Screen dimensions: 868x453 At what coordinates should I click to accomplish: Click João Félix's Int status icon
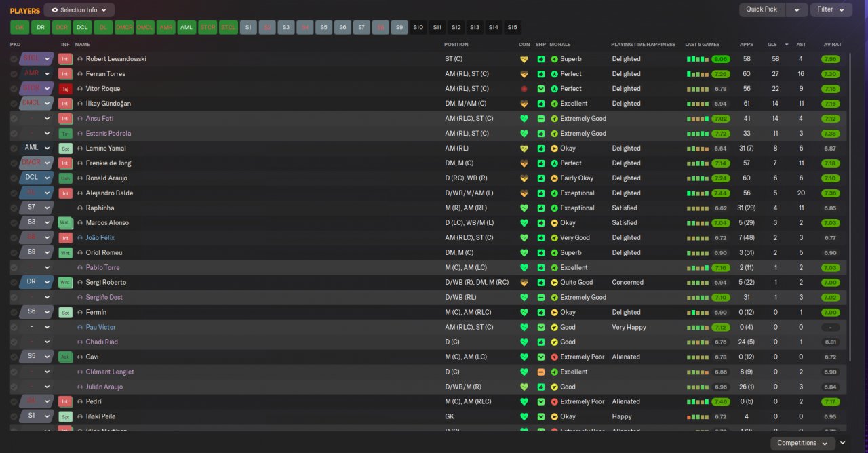pyautogui.click(x=65, y=238)
